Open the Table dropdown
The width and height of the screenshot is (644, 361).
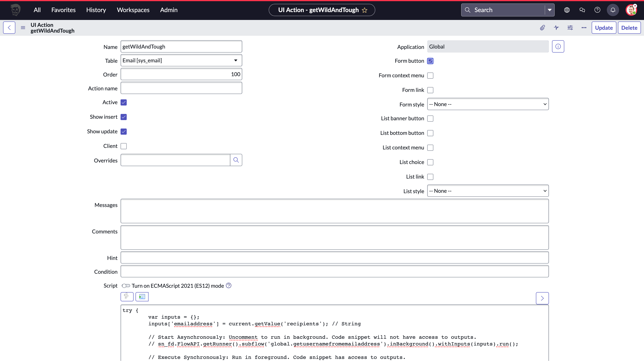point(181,61)
